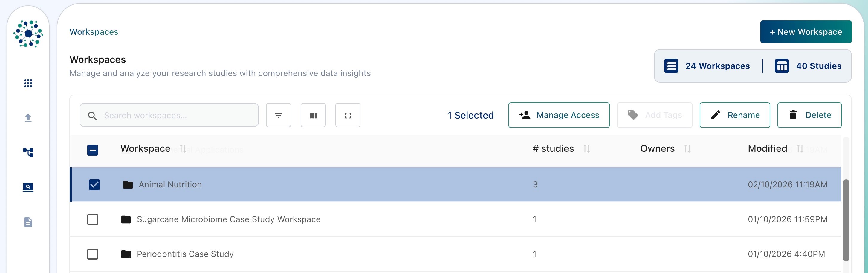
Task: Open the document icon in sidebar
Action: [x=28, y=222]
